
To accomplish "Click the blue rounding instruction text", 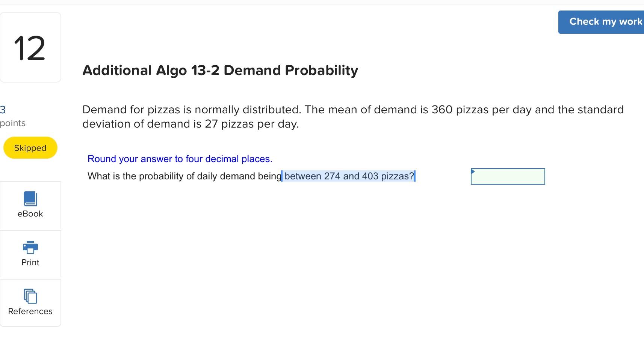I will pos(180,159).
